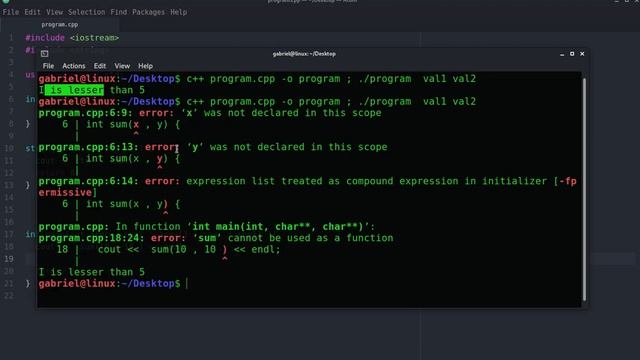Click the 'program.cpp:18:24:' error location
The image size is (640, 360).
coord(92,238)
